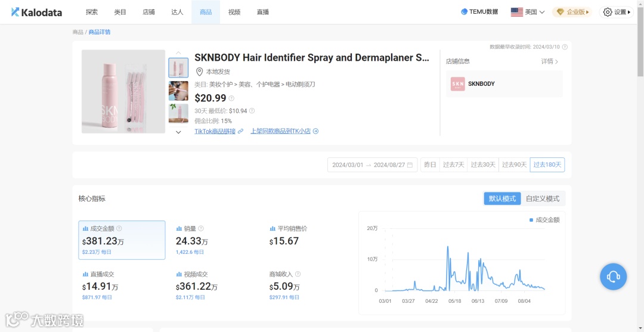Toggle 成交金额 legend in chart
Image resolution: width=644 pixels, height=332 pixels.
tap(544, 220)
